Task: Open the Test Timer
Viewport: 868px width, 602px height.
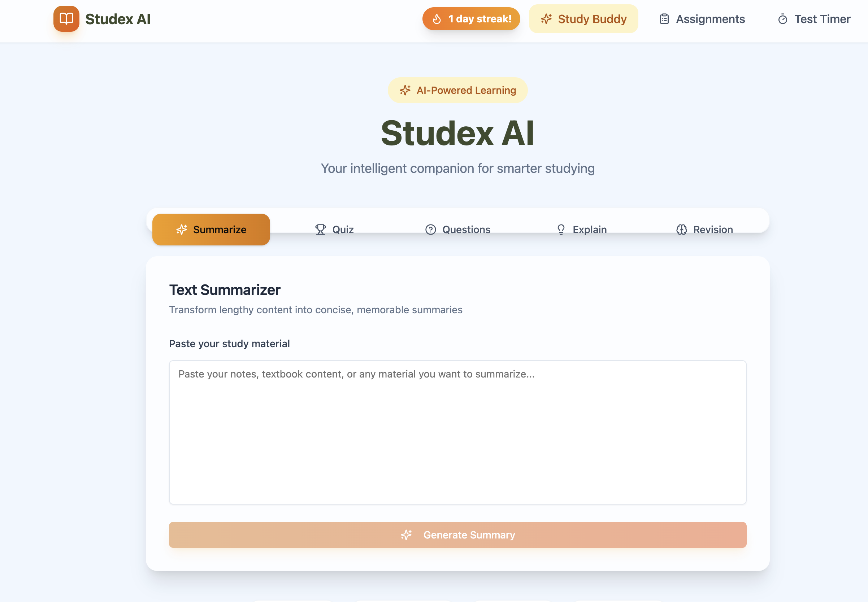Action: click(813, 19)
